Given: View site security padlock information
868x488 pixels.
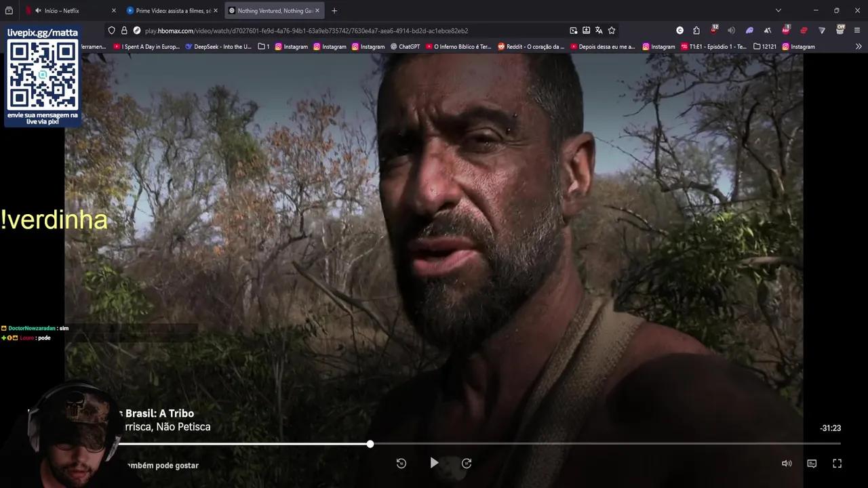Looking at the screenshot, I should [124, 30].
